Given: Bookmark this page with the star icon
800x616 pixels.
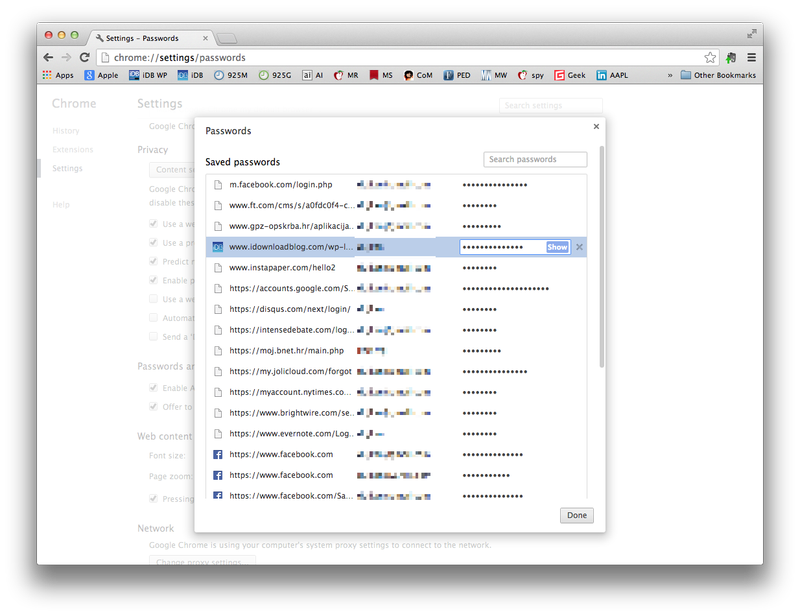Looking at the screenshot, I should tap(710, 58).
